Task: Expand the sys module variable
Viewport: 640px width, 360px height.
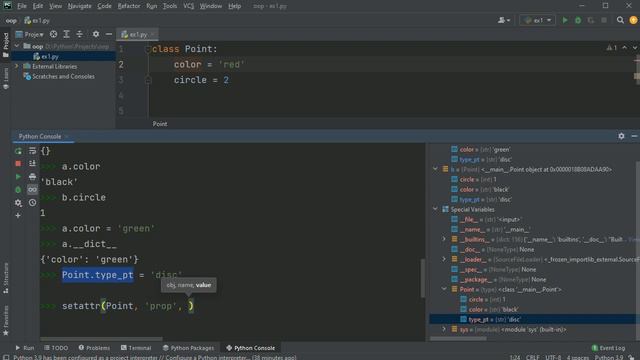Action: pos(444,329)
